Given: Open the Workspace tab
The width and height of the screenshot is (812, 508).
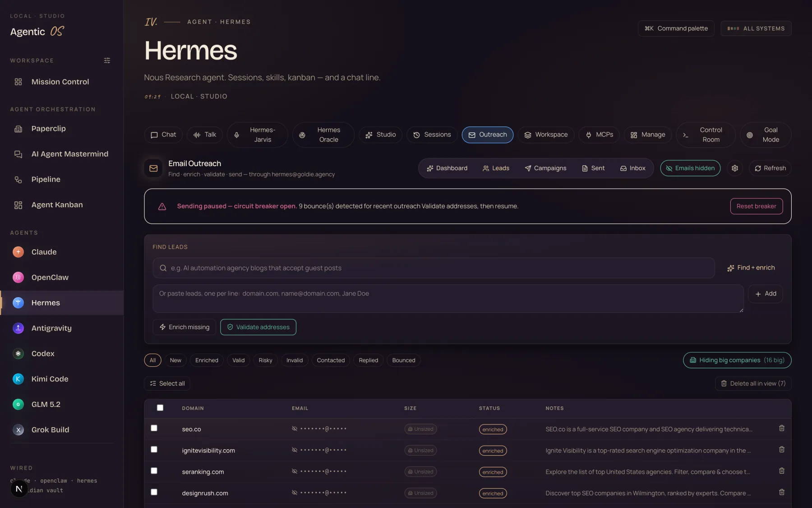Looking at the screenshot, I should click(546, 135).
